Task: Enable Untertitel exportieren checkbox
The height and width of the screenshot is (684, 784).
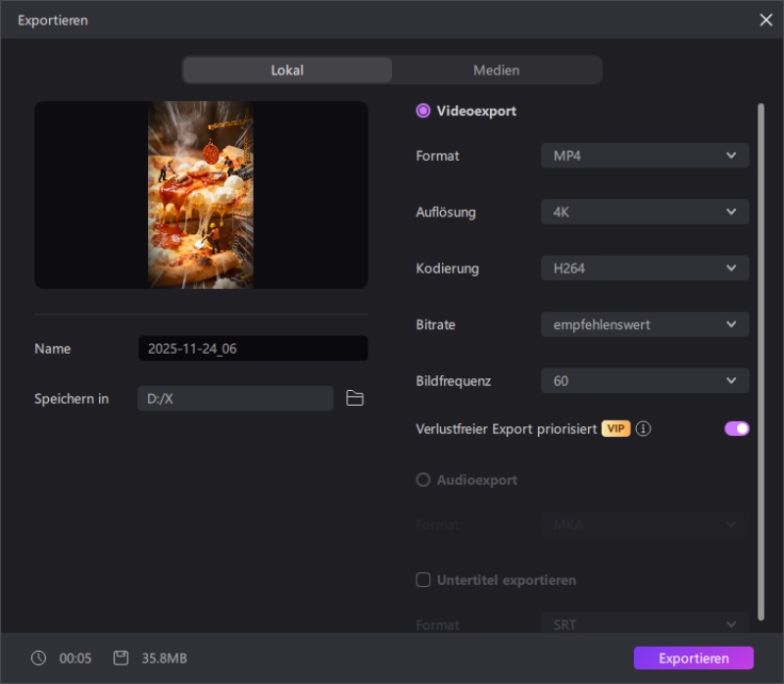Action: [423, 580]
